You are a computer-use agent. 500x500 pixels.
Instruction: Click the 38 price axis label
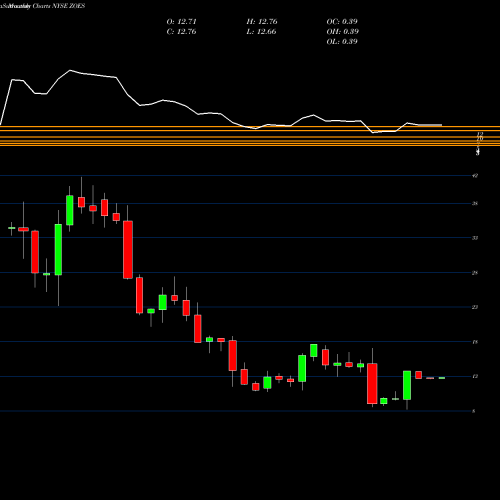[x=475, y=203]
